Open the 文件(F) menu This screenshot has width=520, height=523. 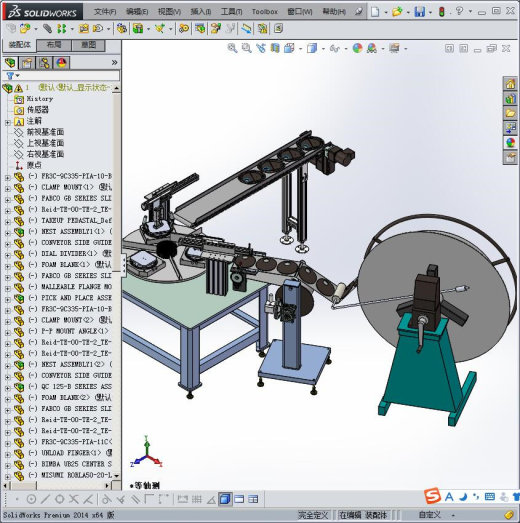[x=105, y=12]
